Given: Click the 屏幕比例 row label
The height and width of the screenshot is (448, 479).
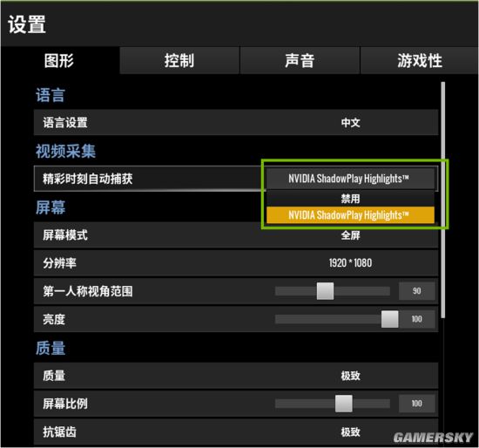Looking at the screenshot, I should click(65, 404).
